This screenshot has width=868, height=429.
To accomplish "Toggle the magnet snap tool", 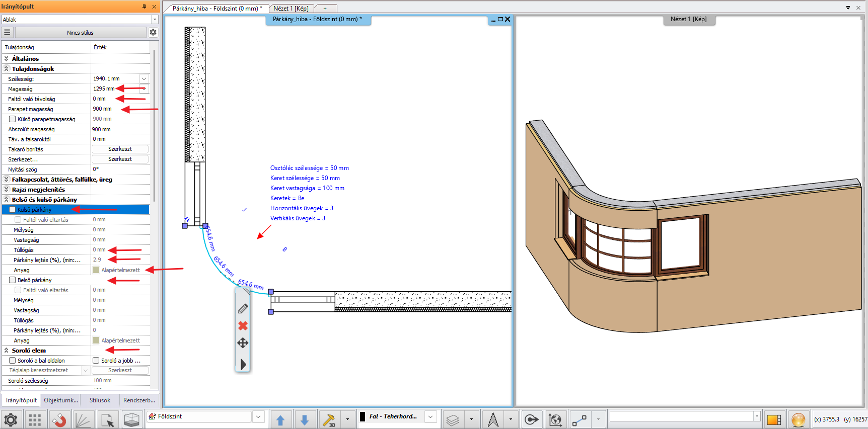I will point(59,419).
